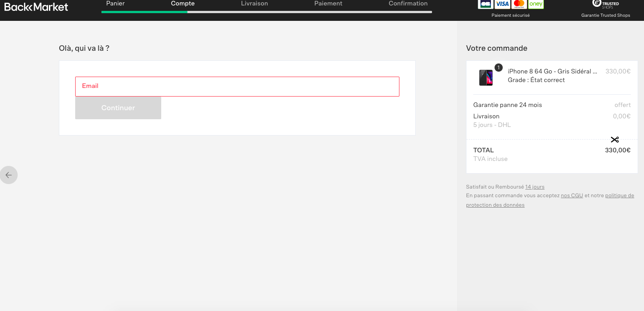Click the CB card payment icon

(485, 4)
